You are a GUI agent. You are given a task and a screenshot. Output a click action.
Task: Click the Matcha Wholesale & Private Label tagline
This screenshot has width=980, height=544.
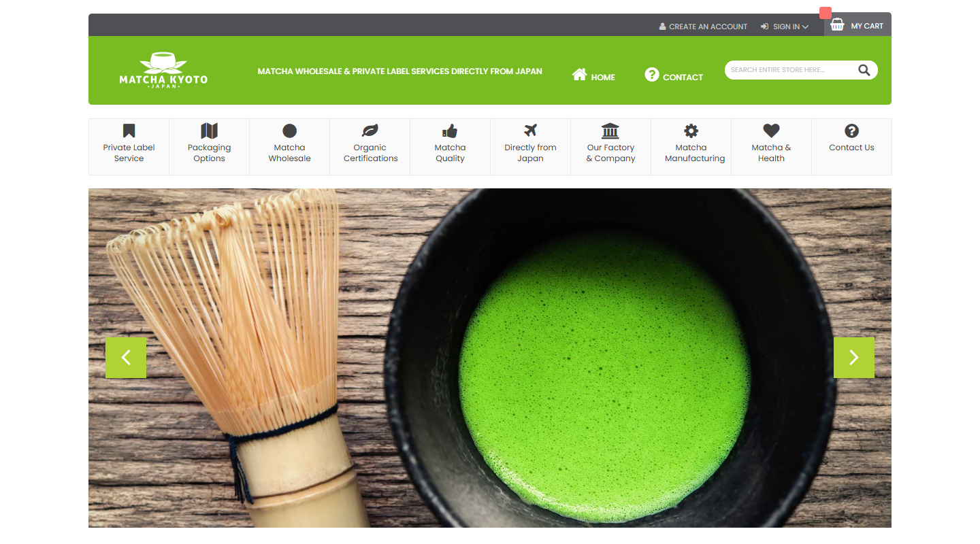pyautogui.click(x=400, y=71)
